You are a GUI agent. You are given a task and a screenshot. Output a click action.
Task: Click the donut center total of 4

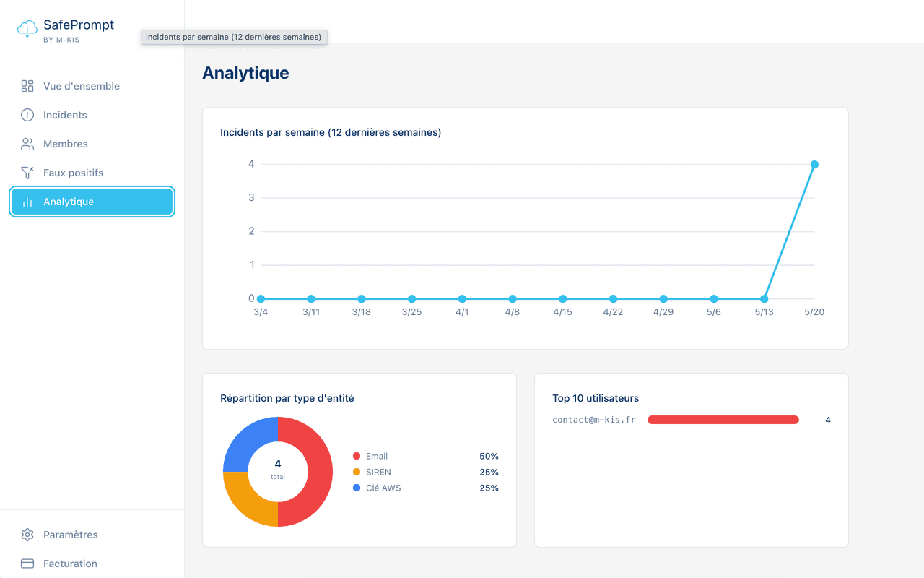click(x=278, y=464)
